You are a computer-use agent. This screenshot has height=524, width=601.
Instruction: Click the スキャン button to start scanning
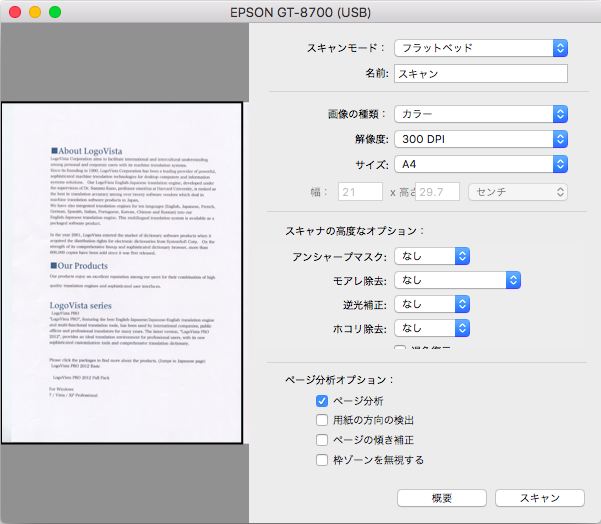pyautogui.click(x=540, y=498)
